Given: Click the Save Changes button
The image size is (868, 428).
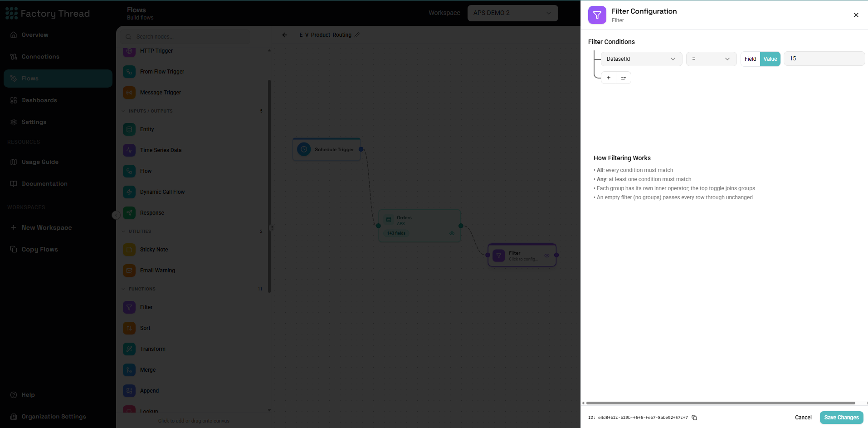Looking at the screenshot, I should [841, 418].
